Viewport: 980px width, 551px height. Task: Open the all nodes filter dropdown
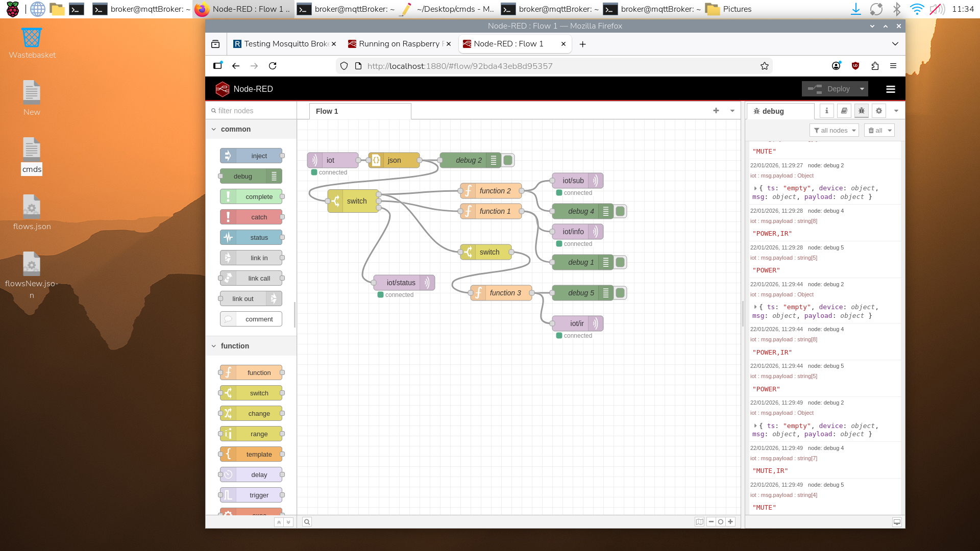point(834,131)
